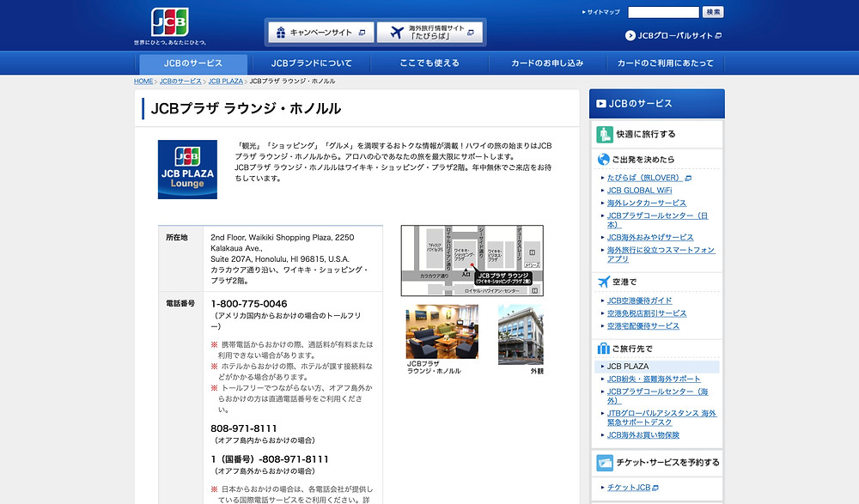Click the JCBのサービス breadcrumb link
Screen dimensions: 859x504
[x=180, y=81]
